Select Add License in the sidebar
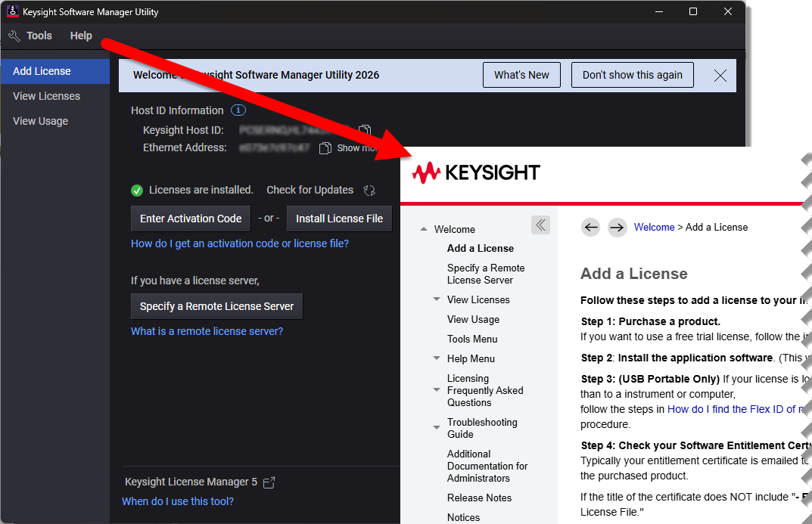Viewport: 812px width, 524px height. 55,71
